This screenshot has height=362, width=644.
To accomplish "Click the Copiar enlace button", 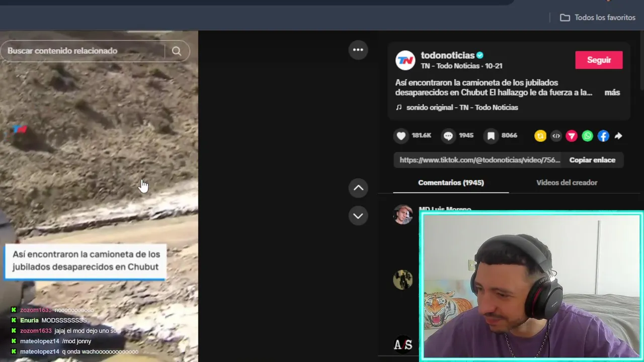I will [x=592, y=160].
